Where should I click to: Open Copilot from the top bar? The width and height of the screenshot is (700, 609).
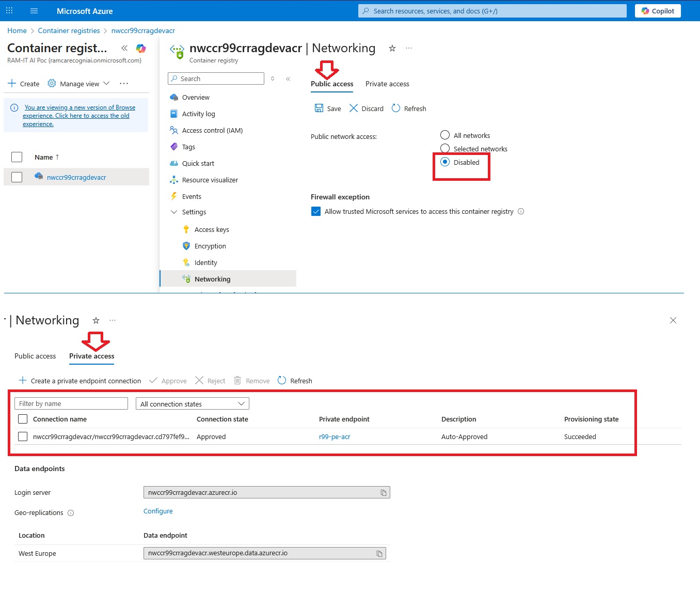click(657, 10)
